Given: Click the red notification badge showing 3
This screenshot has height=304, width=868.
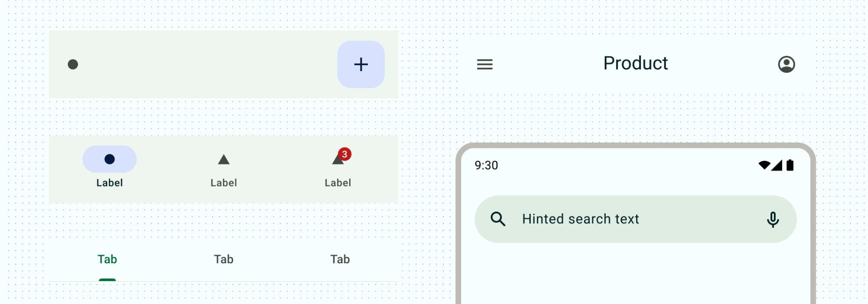Looking at the screenshot, I should pyautogui.click(x=344, y=154).
